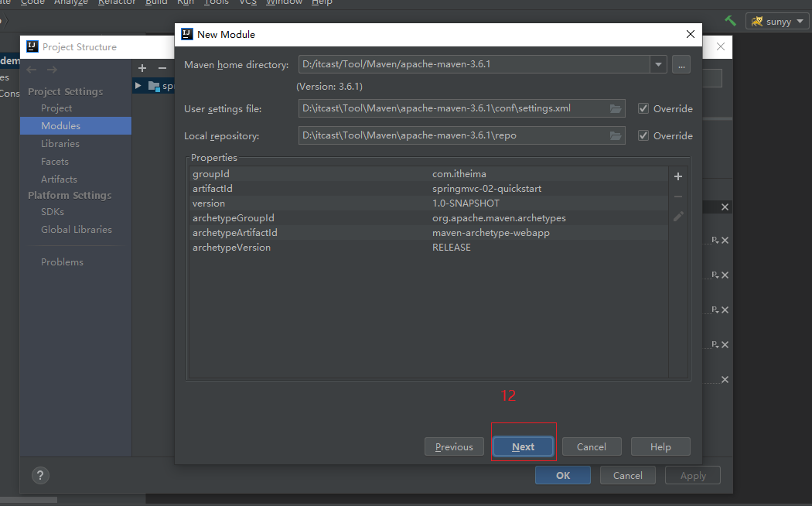Browse for local repository folder icon
The image size is (812, 506).
(x=616, y=135)
